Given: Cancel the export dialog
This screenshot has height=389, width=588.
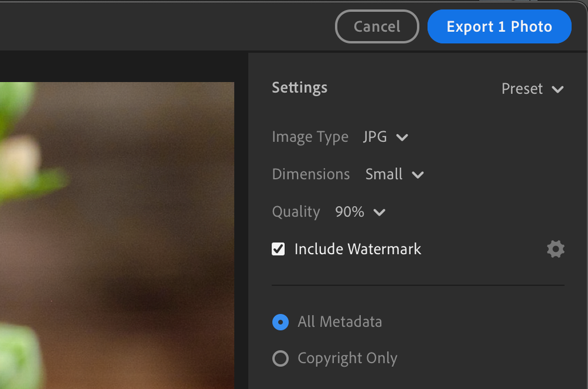Looking at the screenshot, I should tap(377, 26).
